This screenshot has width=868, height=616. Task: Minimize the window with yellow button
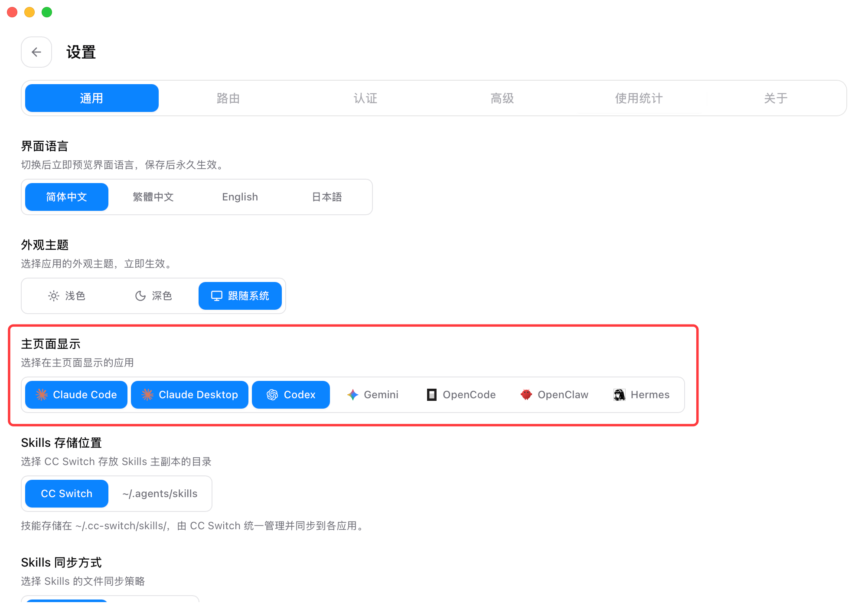click(29, 12)
